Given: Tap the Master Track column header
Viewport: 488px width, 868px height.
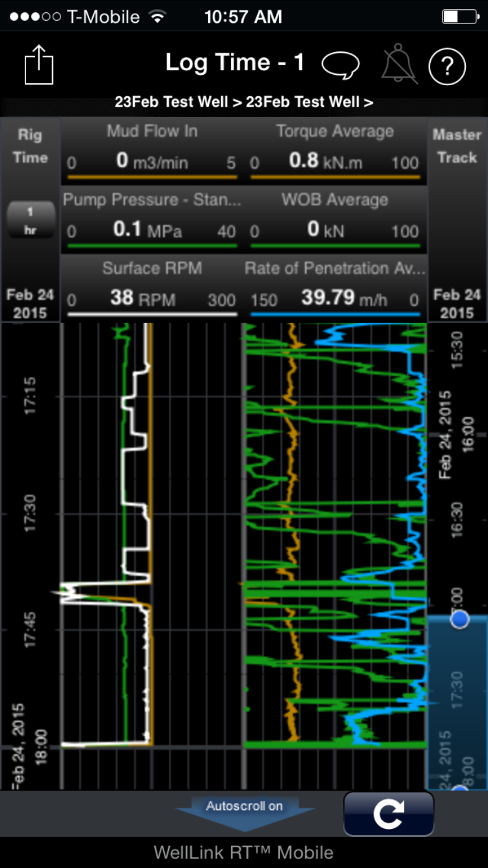Looking at the screenshot, I should point(457,146).
